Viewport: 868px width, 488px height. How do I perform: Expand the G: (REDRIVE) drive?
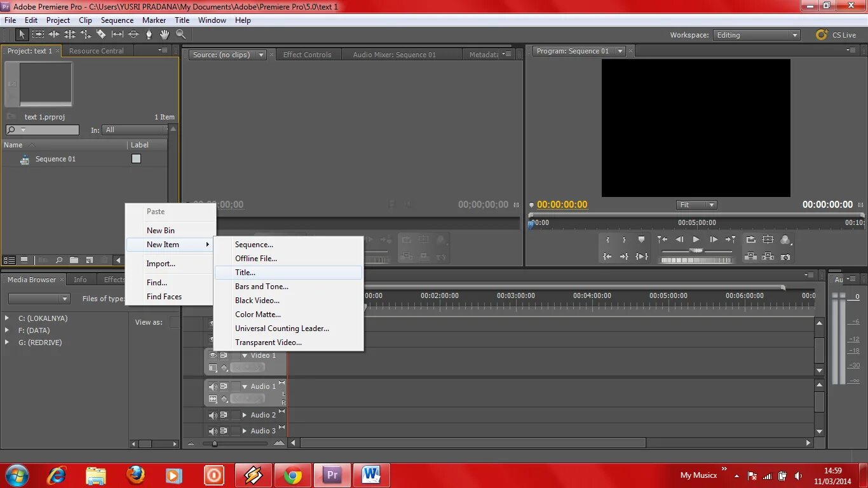[7, 342]
